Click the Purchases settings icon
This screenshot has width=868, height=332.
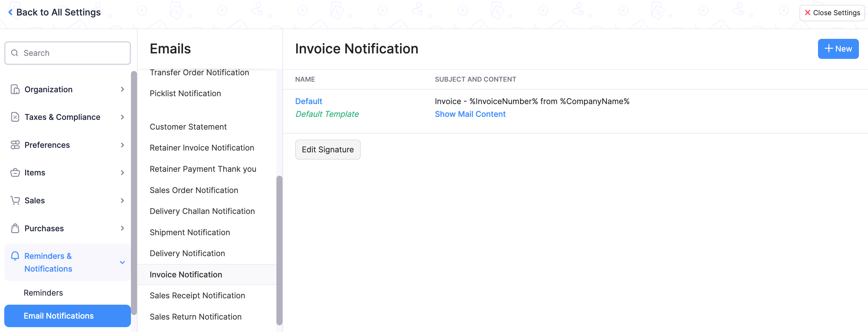15,227
